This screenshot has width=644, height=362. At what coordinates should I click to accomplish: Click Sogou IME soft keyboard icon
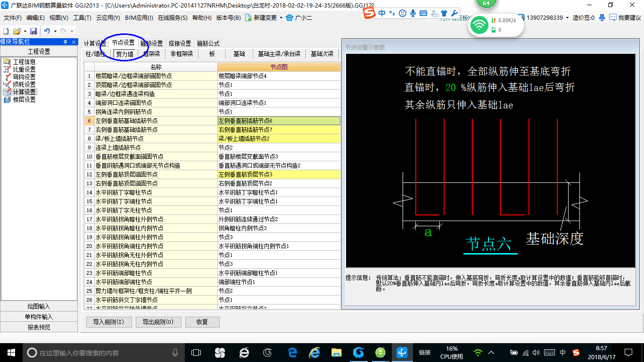click(423, 13)
